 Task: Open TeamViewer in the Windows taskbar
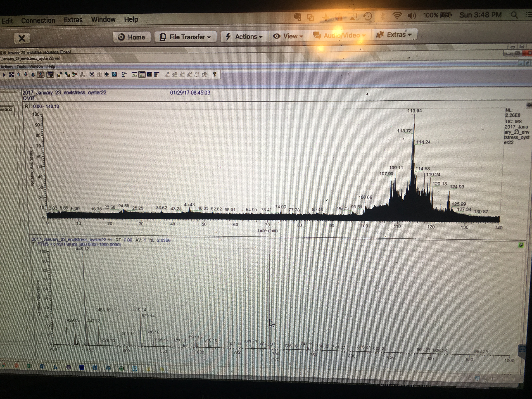tap(135, 369)
